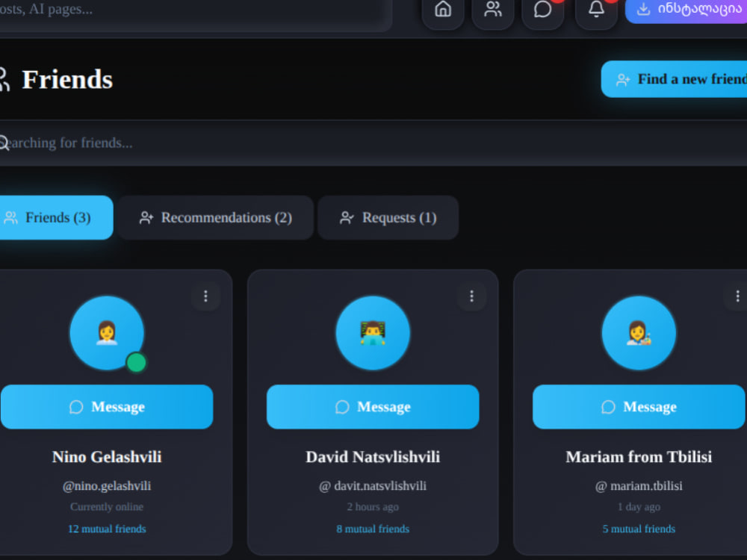Click Nino Gelashvili's avatar

pos(107,333)
